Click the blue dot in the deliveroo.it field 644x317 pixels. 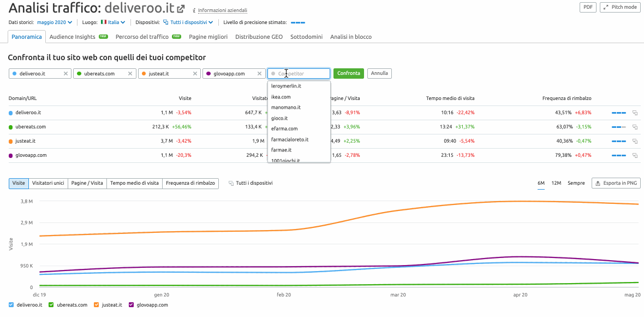(x=14, y=74)
